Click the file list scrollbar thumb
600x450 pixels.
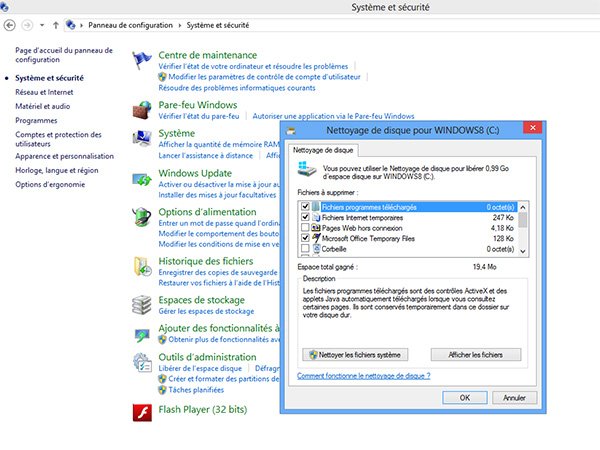pos(523,220)
